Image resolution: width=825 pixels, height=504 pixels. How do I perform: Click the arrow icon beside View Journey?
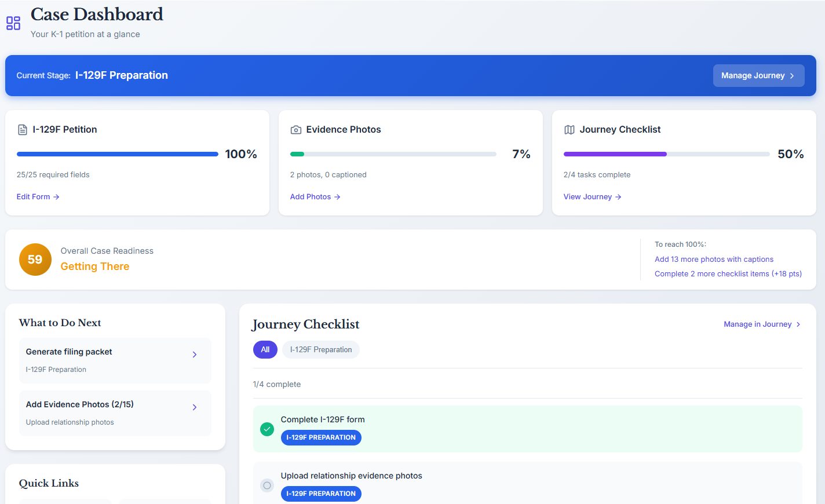click(x=618, y=197)
